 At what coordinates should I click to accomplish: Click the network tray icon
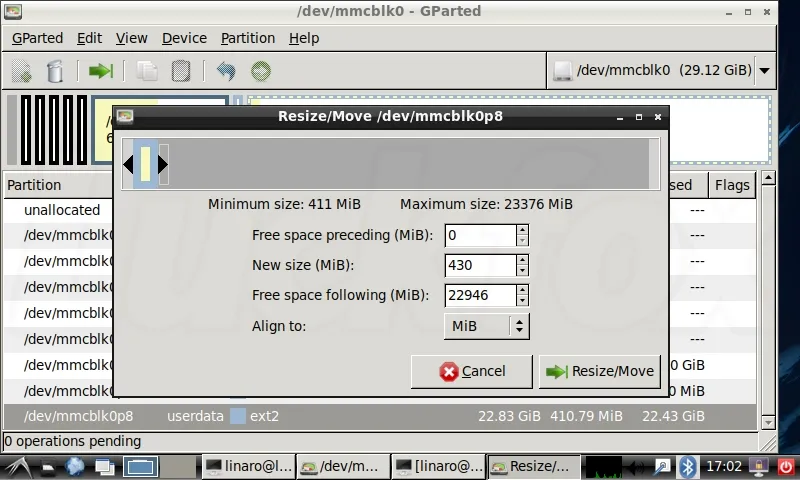(x=662, y=466)
